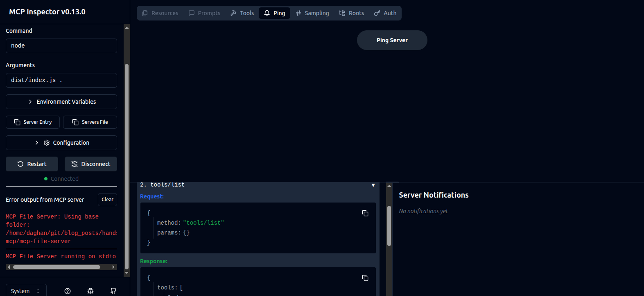Click the help question-mark icon
The height and width of the screenshot is (296, 644).
coord(68,291)
